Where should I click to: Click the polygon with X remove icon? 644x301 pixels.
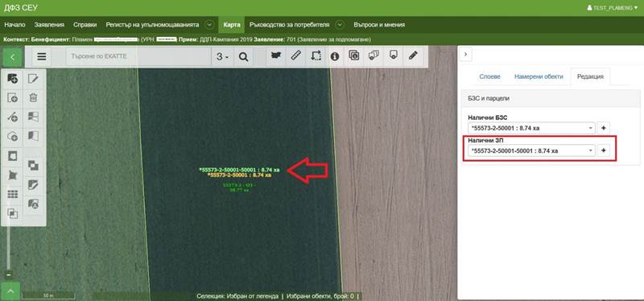click(x=33, y=204)
